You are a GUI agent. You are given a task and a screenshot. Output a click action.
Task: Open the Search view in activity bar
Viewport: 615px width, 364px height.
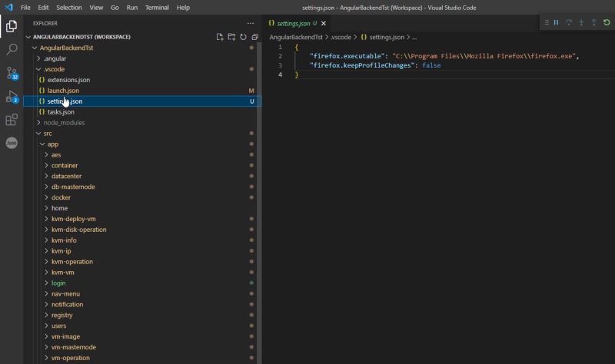[12, 49]
